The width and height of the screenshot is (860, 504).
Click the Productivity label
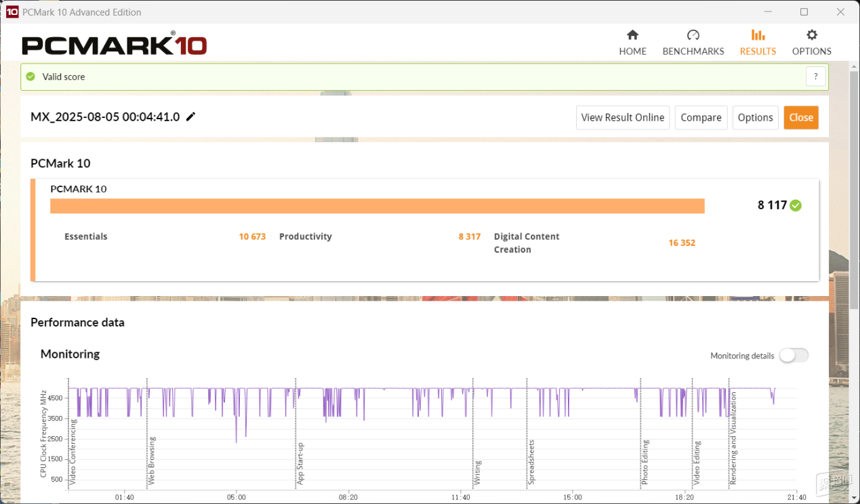pos(306,236)
